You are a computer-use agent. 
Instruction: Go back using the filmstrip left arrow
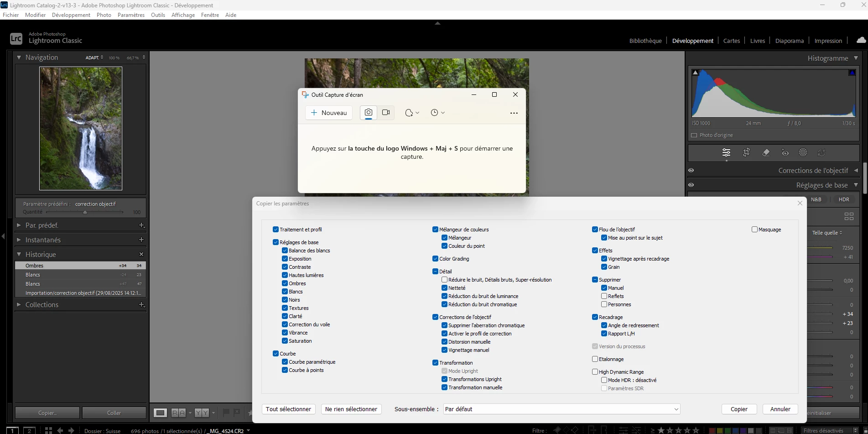click(60, 430)
